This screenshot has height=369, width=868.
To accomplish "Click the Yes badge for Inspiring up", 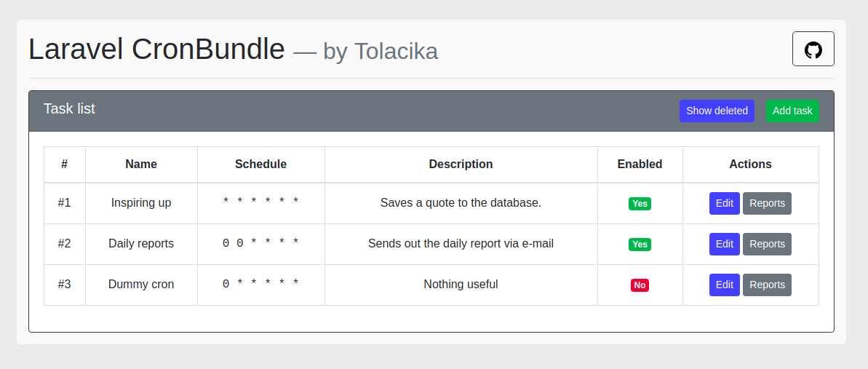I will 640,203.
